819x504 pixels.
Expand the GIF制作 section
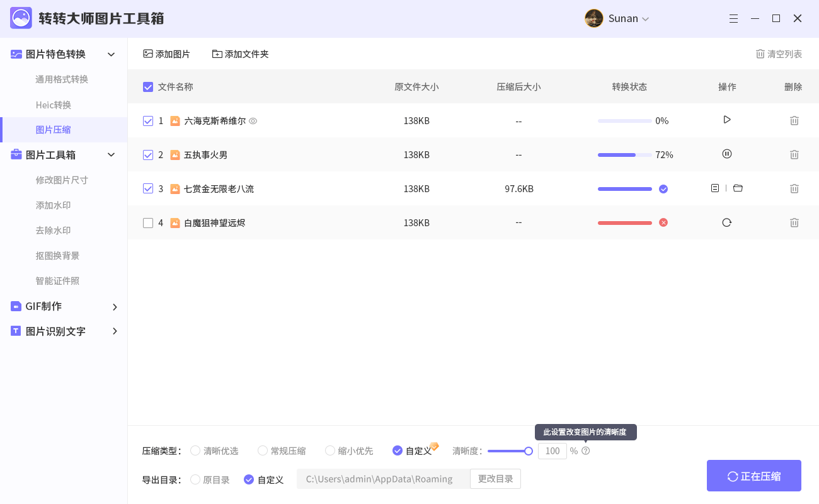coord(115,307)
